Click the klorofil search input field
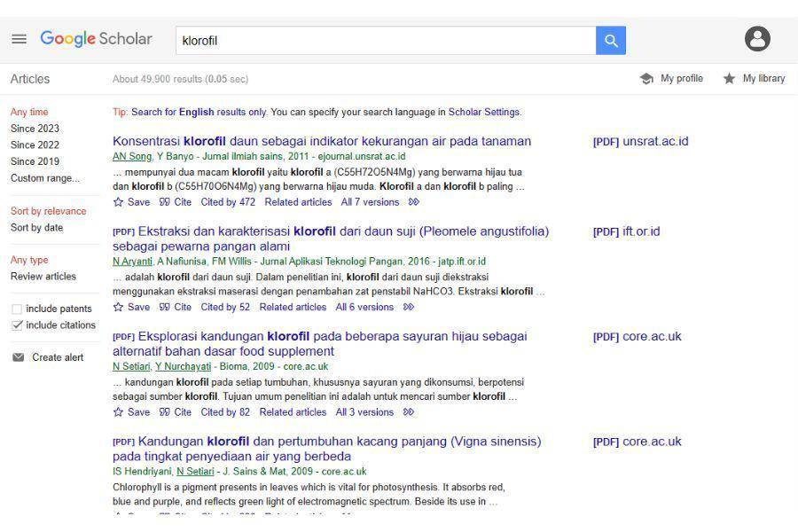Viewport: 798px width, 532px height. 386,40
